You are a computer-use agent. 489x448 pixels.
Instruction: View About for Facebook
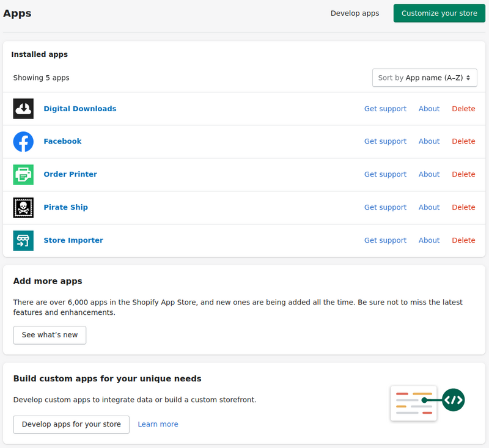(429, 141)
